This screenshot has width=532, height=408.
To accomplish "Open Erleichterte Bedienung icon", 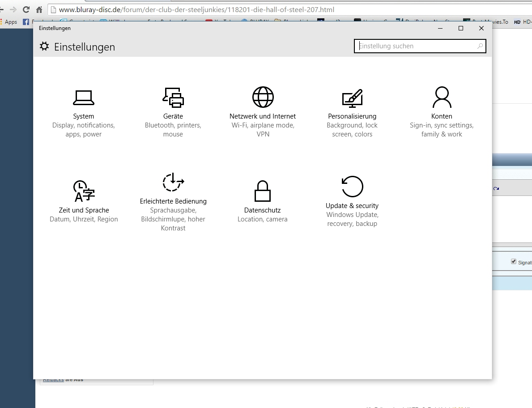I will pos(173,183).
